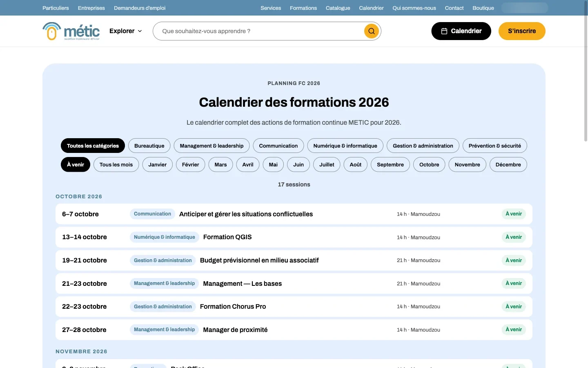Open the Manager de proximité session
This screenshot has width=588, height=368.
(294, 330)
